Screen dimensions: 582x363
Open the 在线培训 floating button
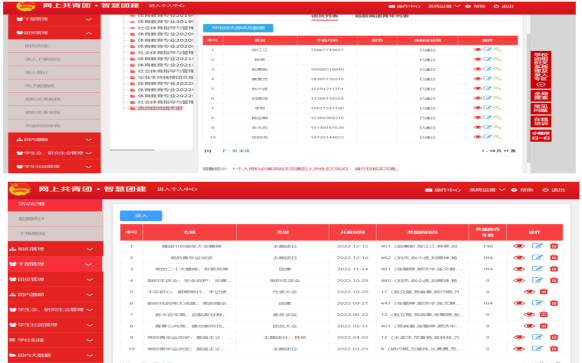(541, 121)
